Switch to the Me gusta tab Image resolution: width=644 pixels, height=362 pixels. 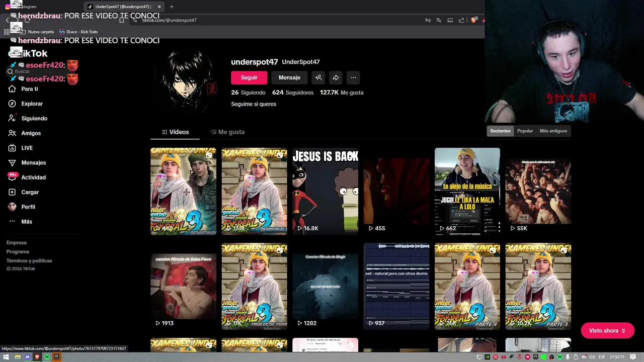tap(227, 132)
